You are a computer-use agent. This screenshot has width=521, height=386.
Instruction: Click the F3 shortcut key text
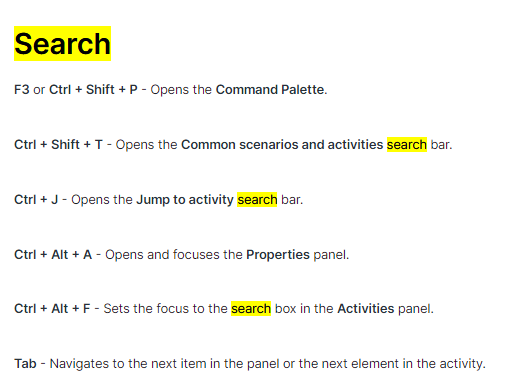click(x=22, y=90)
